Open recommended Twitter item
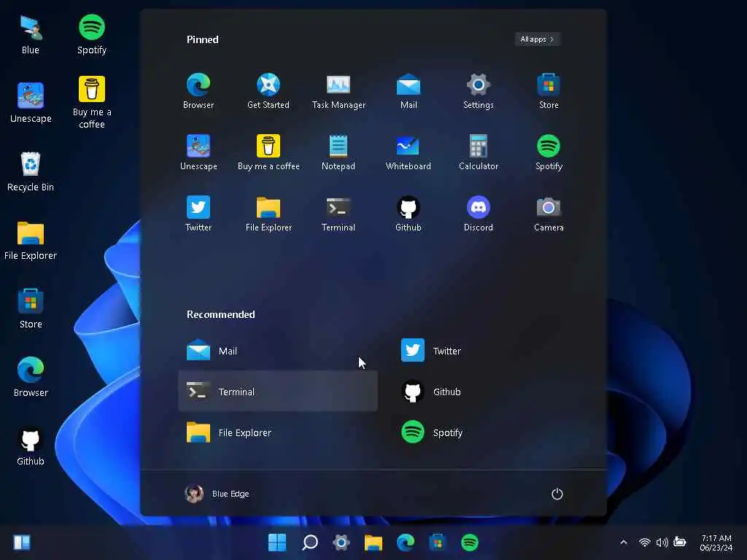This screenshot has width=747, height=560. 491,351
